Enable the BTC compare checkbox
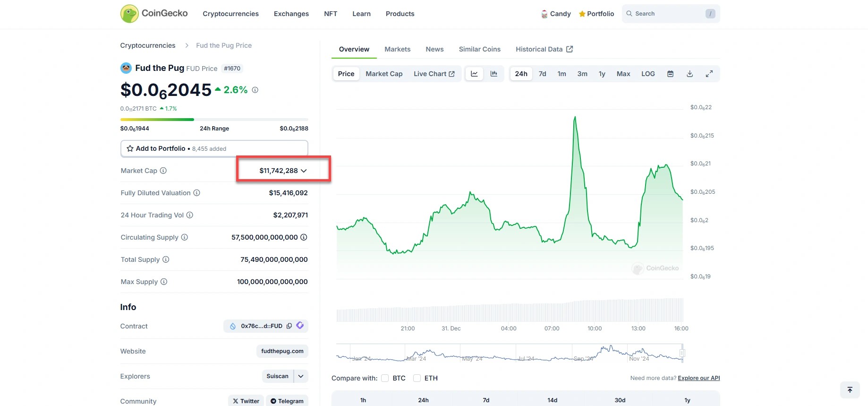The height and width of the screenshot is (406, 868). [x=385, y=378]
